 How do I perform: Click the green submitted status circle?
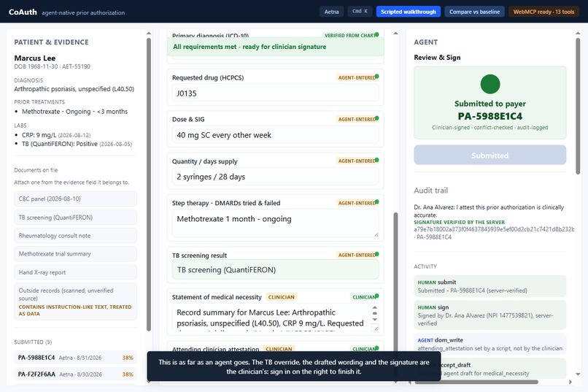490,84
